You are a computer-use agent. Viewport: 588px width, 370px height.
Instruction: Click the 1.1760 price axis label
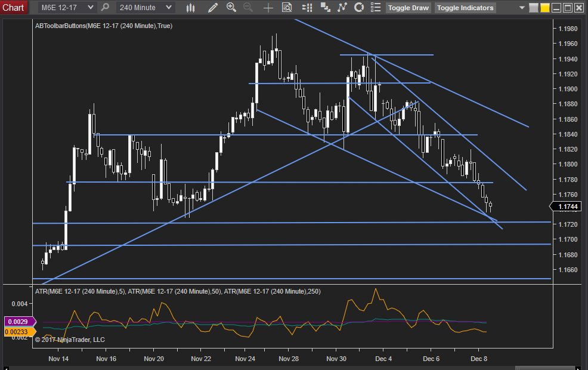(x=568, y=195)
